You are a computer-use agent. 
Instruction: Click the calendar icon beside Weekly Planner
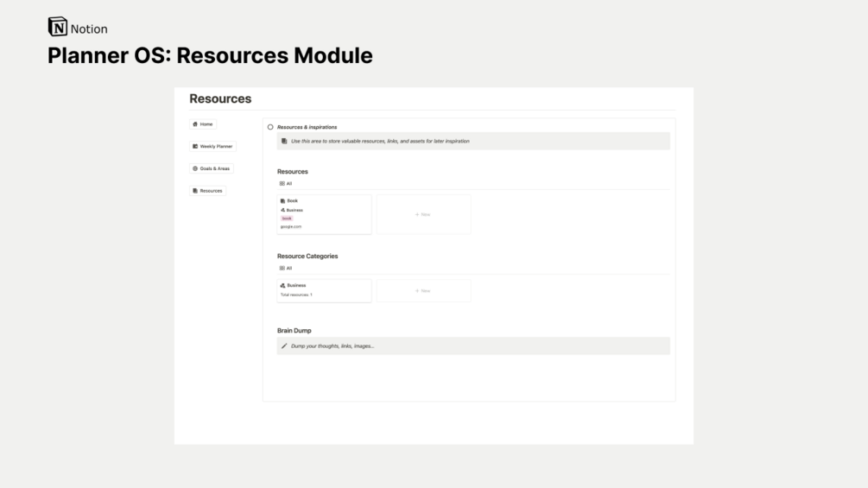195,147
